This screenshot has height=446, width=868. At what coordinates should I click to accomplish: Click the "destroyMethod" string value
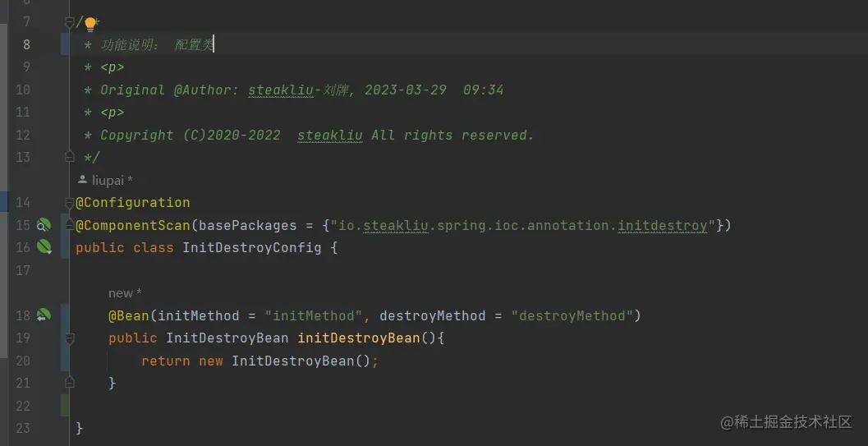[572, 315]
